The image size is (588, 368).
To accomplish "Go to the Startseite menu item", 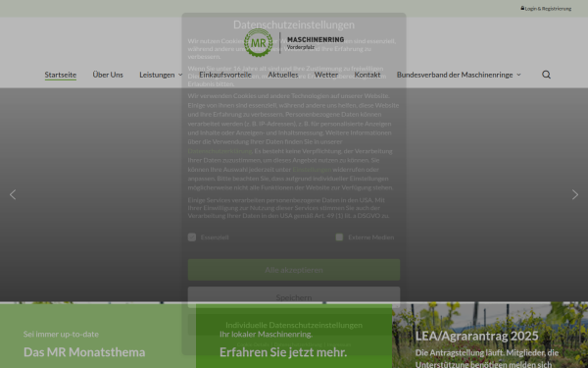I will pos(61,75).
